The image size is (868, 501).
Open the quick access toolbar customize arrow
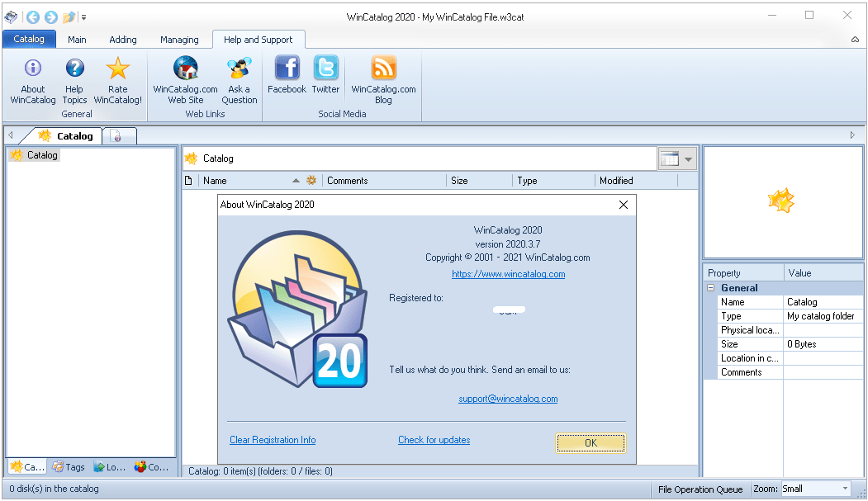83,17
